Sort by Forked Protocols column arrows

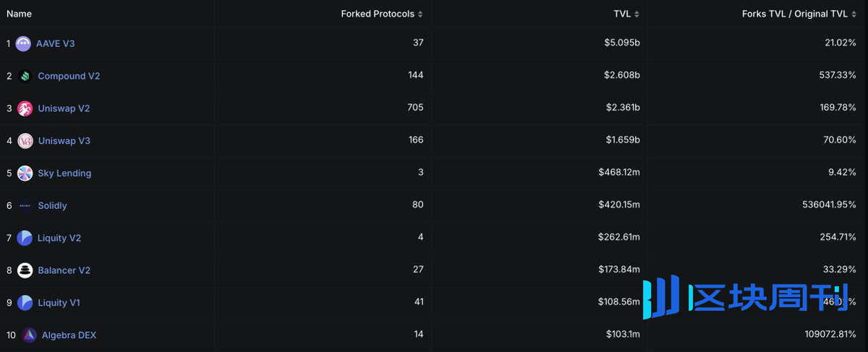point(420,14)
